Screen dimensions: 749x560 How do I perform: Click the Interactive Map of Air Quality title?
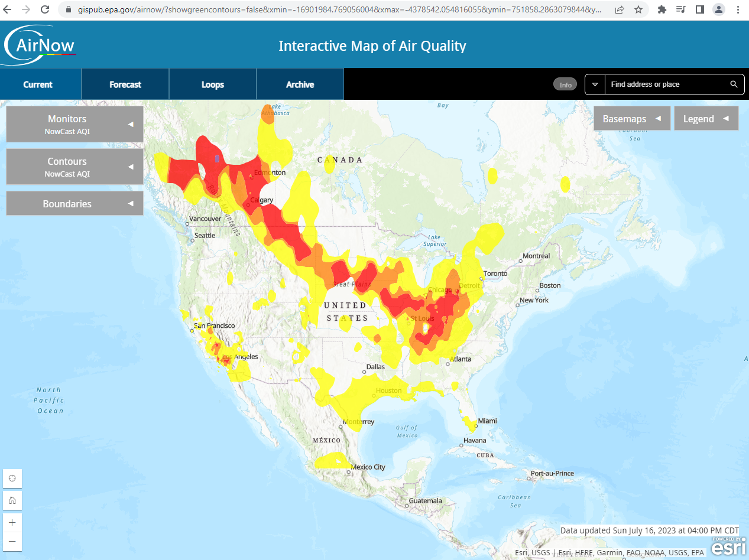(x=372, y=45)
